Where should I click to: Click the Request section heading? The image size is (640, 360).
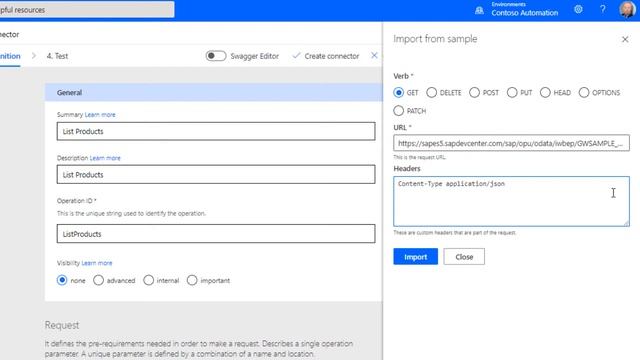[62, 325]
